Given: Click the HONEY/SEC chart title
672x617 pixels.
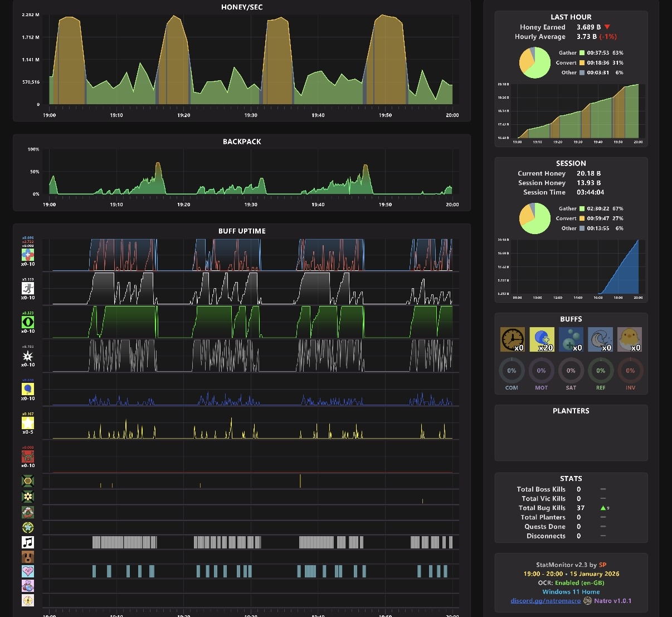Looking at the screenshot, I should click(242, 7).
